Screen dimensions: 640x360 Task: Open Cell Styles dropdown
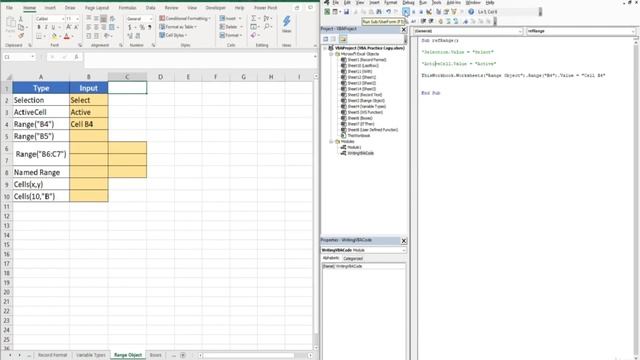(173, 36)
